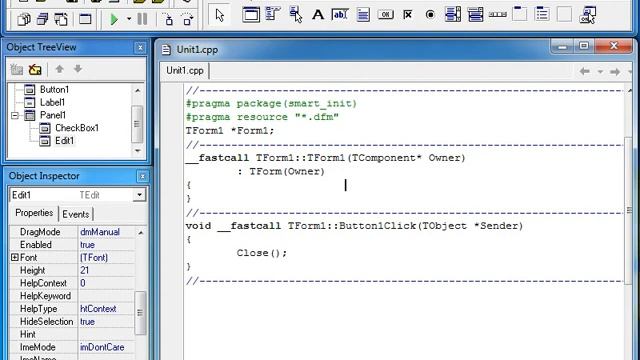
Task: Pick the Panel component from the palette
Action: pyautogui.click(x=564, y=15)
